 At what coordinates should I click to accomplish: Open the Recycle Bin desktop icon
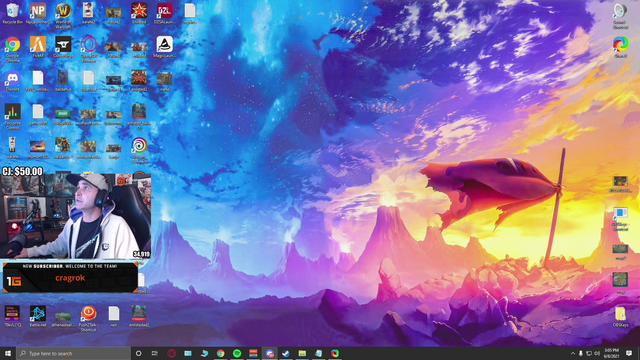(12, 13)
